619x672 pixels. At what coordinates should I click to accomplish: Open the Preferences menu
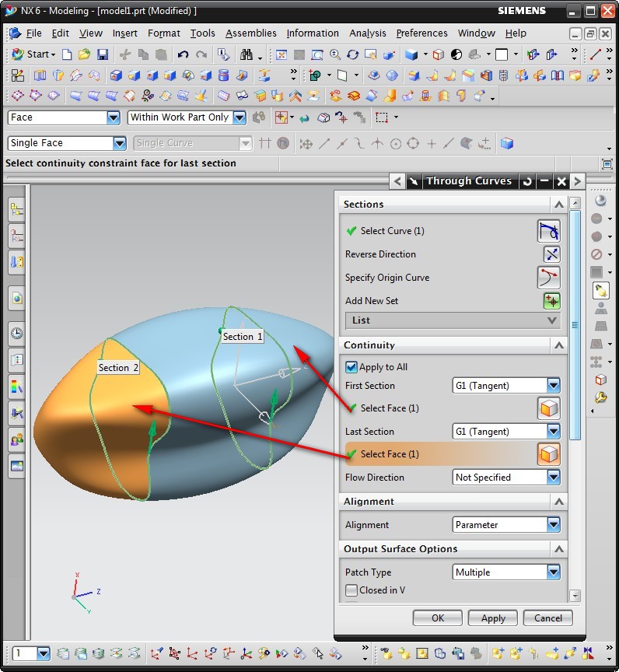coord(421,33)
